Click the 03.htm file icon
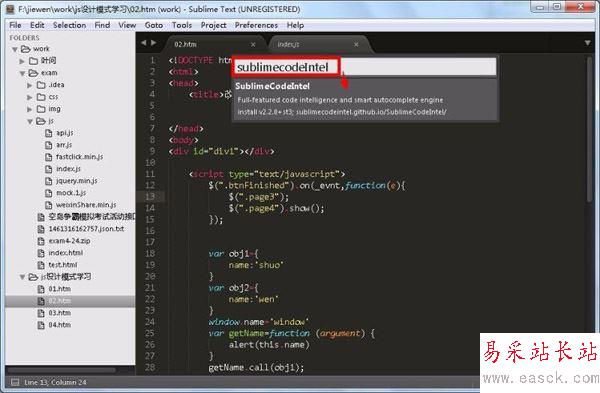Image resolution: width=600 pixels, height=393 pixels. [41, 313]
